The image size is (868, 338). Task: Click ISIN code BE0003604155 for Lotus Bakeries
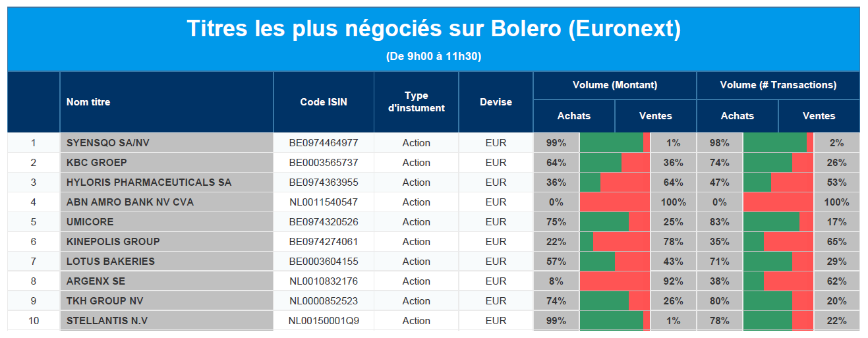tap(323, 262)
